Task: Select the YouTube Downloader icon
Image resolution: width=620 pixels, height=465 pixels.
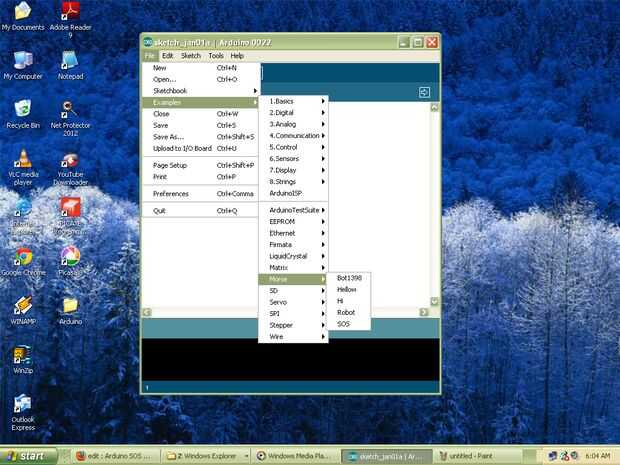Action: [x=70, y=169]
